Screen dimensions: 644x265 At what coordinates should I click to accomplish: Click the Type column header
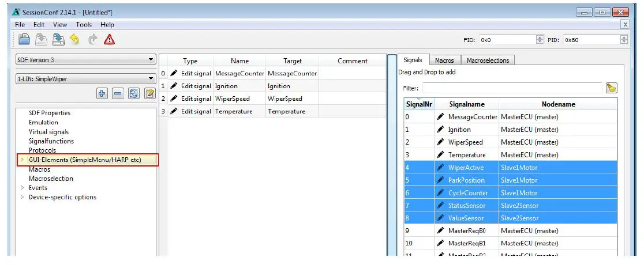pos(190,60)
